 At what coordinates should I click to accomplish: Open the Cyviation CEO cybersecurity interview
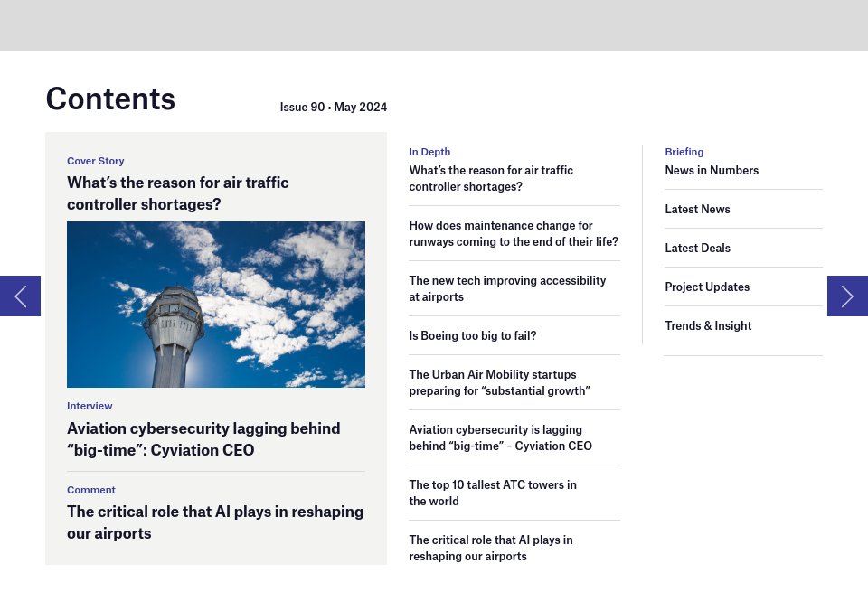[x=203, y=438]
